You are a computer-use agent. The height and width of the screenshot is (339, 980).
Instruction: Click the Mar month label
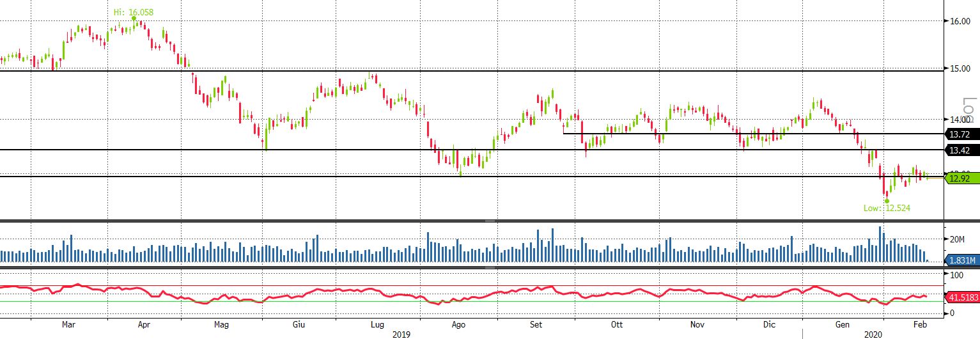pos(69,325)
